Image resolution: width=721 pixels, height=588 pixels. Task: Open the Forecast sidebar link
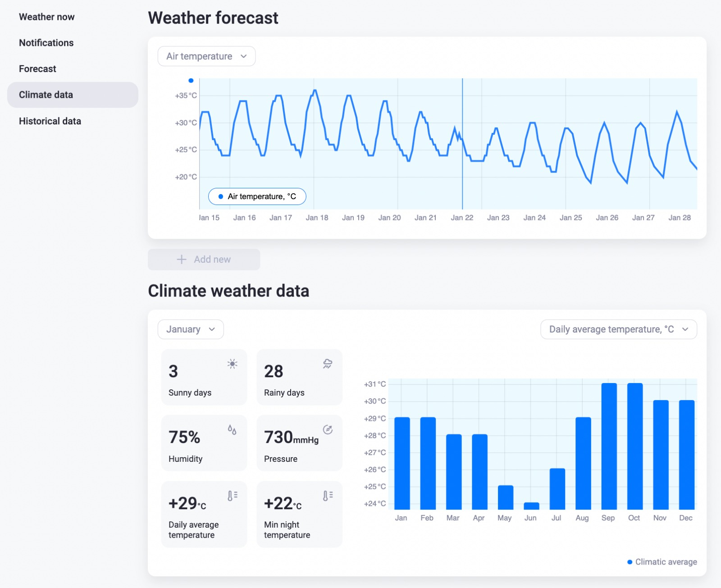point(38,69)
